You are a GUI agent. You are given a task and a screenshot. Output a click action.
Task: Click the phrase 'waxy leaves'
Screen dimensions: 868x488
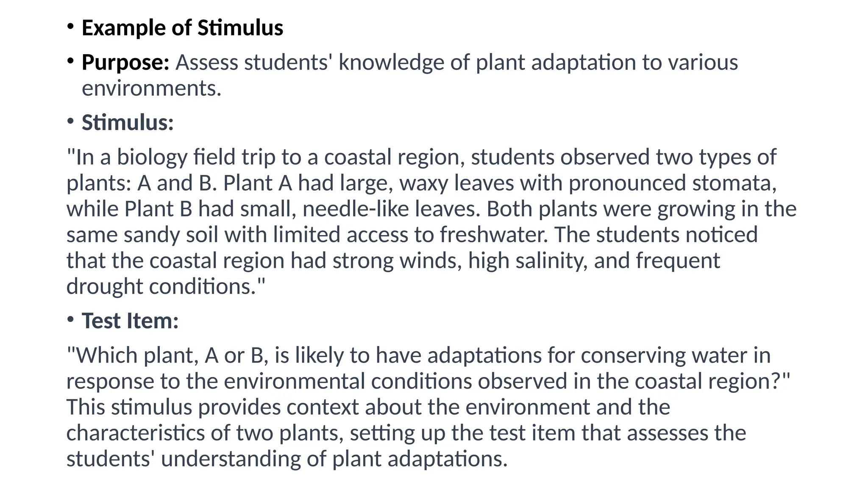coord(456,183)
